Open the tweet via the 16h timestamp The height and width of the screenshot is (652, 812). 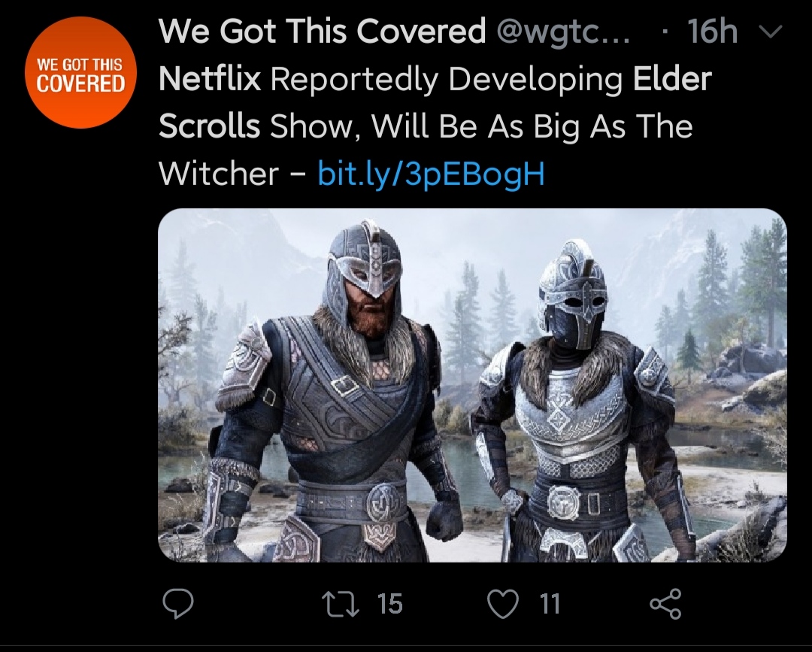point(711,31)
